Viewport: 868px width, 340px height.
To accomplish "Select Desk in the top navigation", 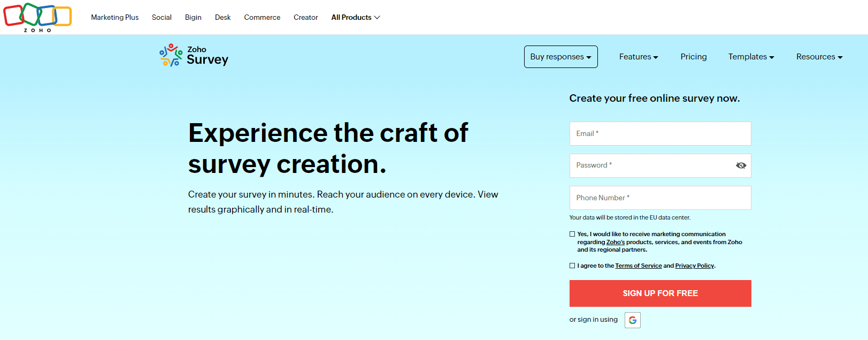I will click(222, 18).
